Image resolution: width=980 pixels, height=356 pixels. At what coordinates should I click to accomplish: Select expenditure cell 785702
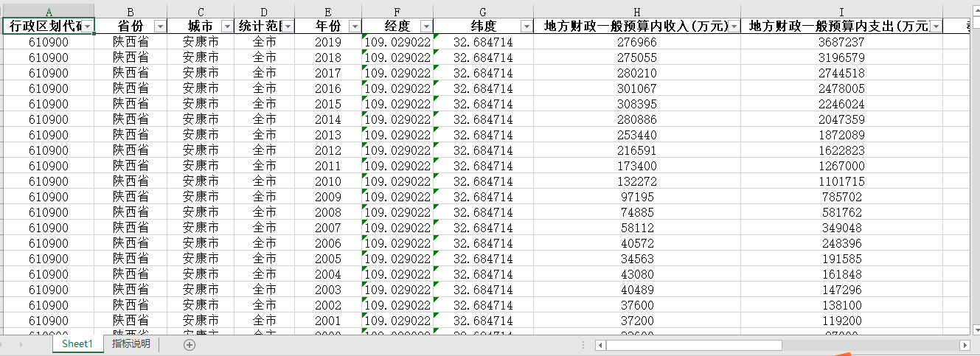pos(841,197)
